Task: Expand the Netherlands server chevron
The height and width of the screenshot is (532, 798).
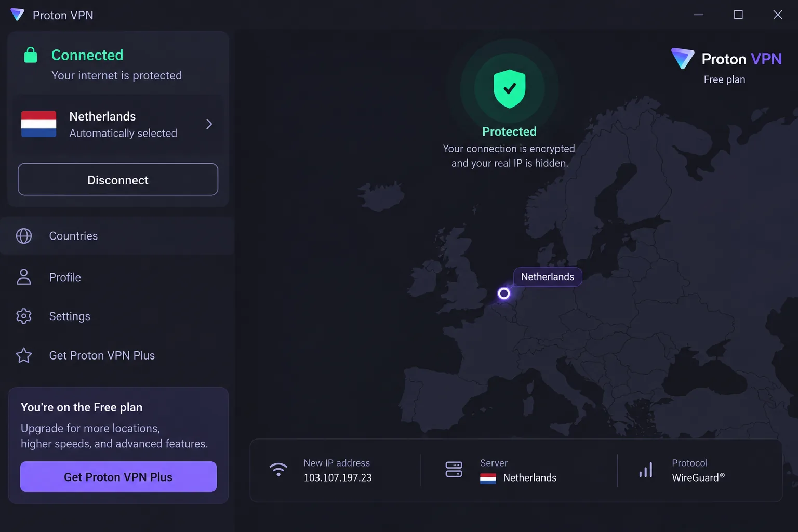Action: [209, 124]
